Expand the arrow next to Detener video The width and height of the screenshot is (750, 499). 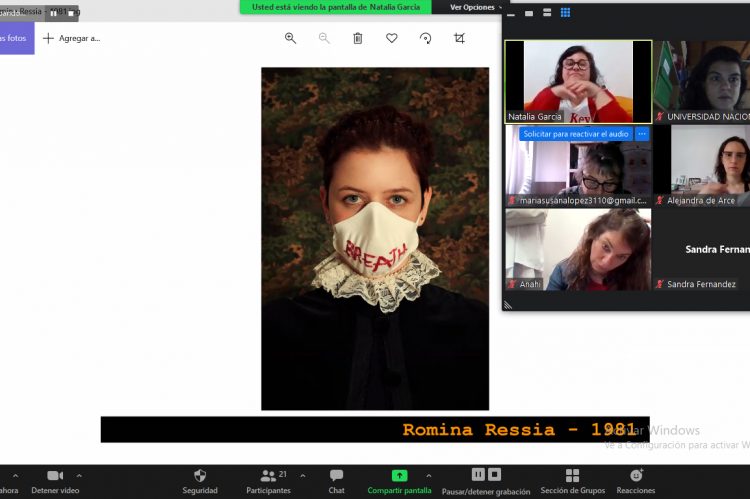[x=80, y=475]
